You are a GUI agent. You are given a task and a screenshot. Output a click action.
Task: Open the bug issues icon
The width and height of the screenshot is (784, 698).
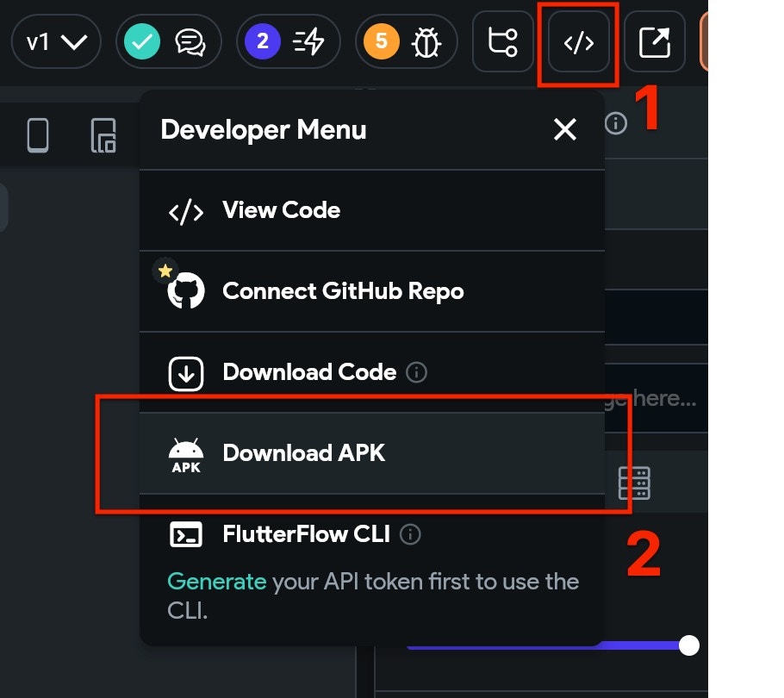pos(426,42)
